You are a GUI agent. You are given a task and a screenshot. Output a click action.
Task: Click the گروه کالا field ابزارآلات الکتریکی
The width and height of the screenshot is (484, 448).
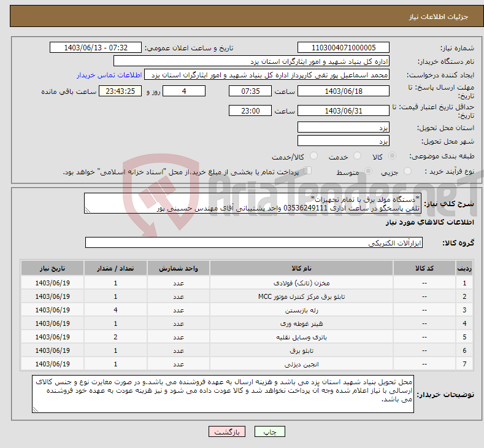(254, 242)
